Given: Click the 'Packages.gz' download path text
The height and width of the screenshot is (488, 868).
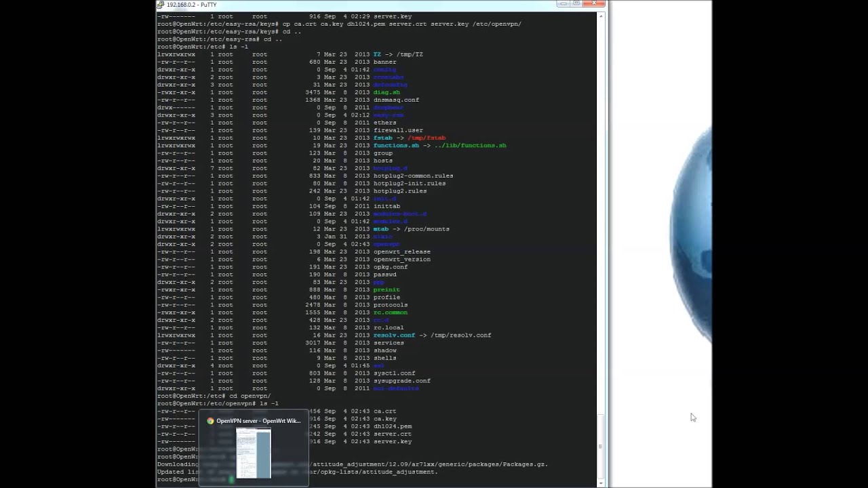Looking at the screenshot, I should (x=525, y=464).
